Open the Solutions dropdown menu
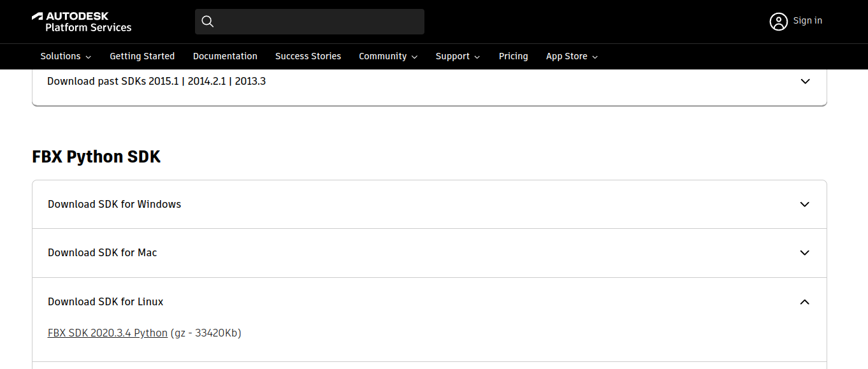 coord(66,57)
